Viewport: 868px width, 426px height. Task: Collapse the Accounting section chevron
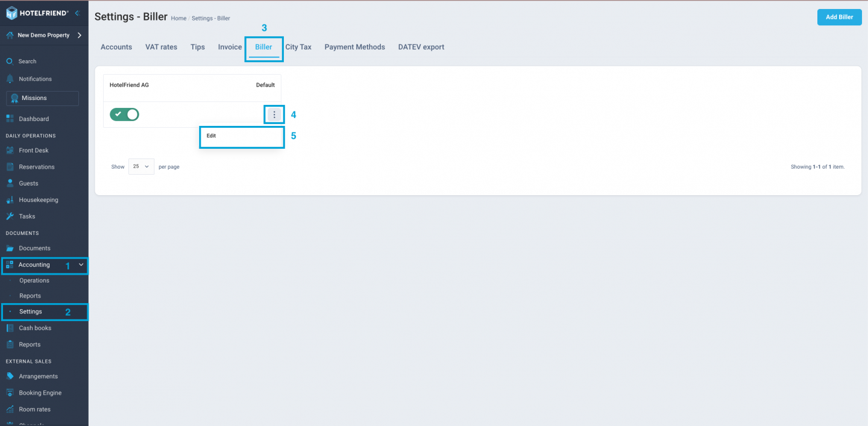coord(81,265)
